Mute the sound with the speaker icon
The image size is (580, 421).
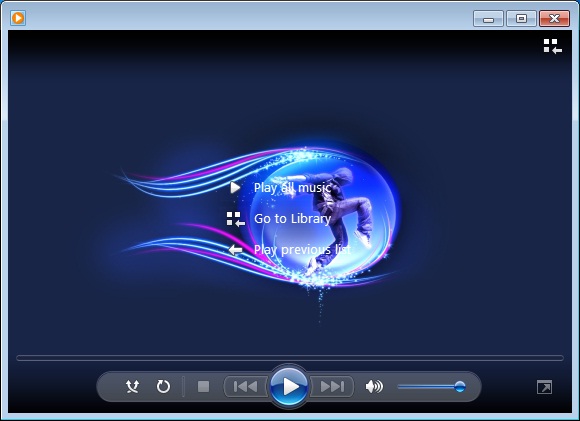(x=374, y=387)
